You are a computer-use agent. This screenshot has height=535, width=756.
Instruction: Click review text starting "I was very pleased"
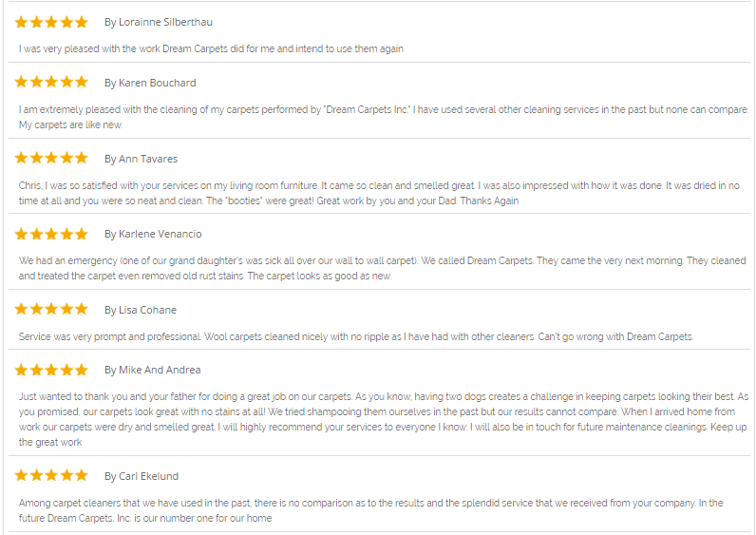(211, 48)
